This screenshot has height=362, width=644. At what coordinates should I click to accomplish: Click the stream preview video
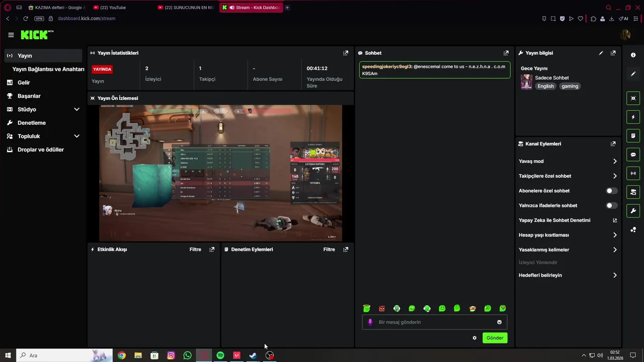pos(220,173)
